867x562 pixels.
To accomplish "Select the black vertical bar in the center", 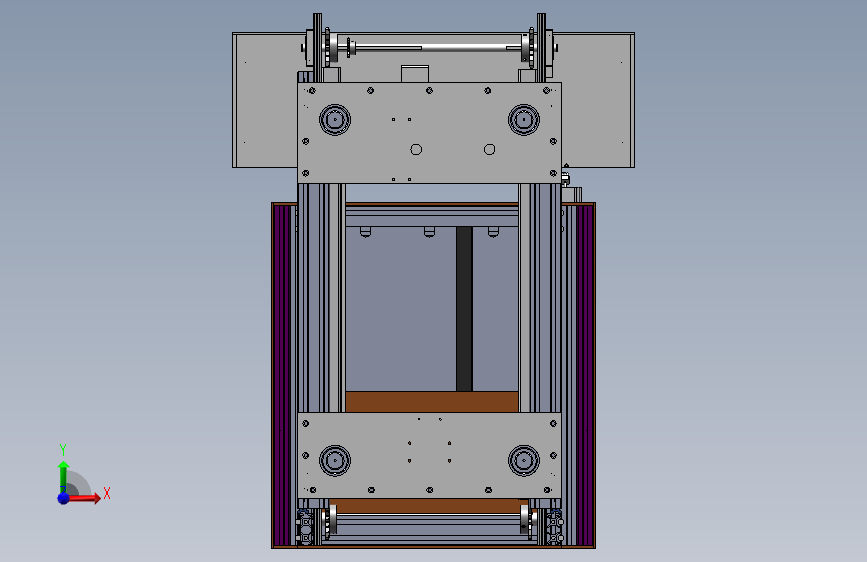I will [x=464, y=309].
